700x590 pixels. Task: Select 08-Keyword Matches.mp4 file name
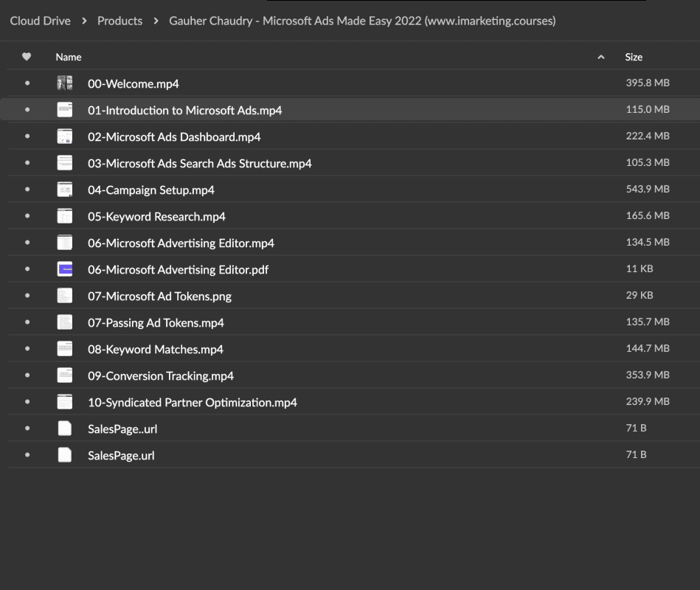tap(156, 350)
